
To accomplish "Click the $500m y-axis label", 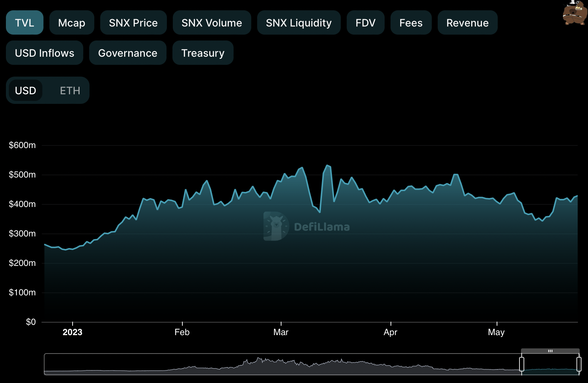I will pyautogui.click(x=22, y=175).
